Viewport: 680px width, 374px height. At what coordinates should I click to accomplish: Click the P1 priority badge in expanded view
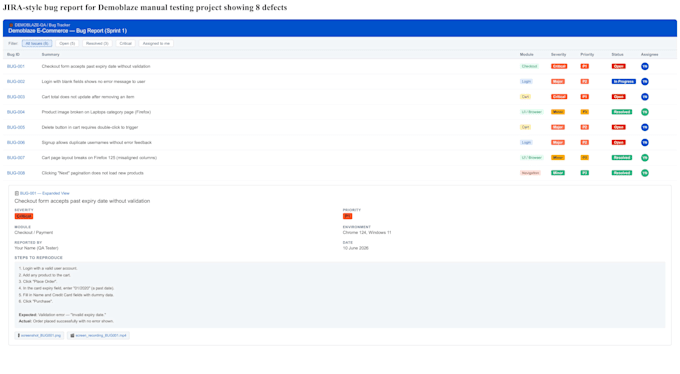click(347, 216)
